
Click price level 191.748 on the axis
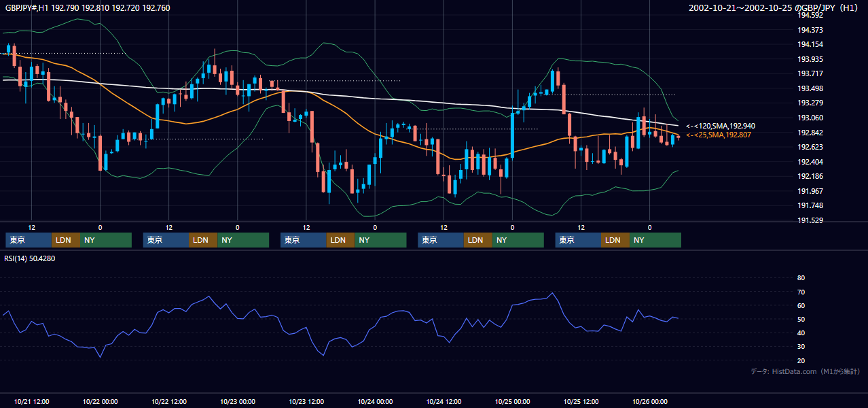click(x=810, y=205)
